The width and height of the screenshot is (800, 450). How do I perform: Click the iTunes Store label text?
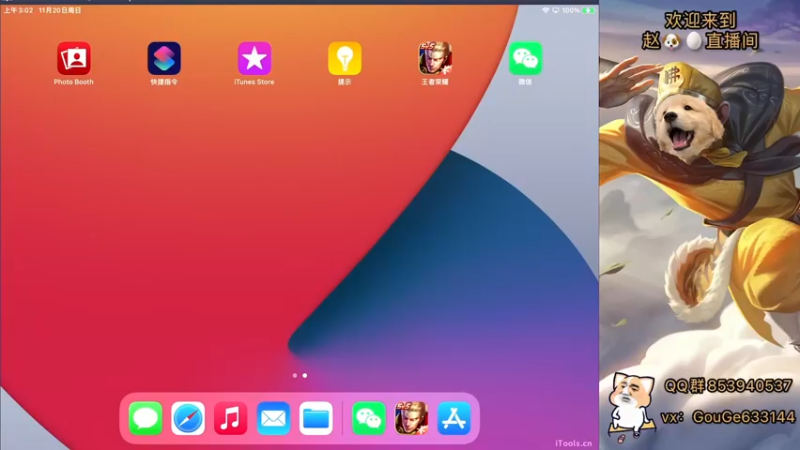coord(254,82)
